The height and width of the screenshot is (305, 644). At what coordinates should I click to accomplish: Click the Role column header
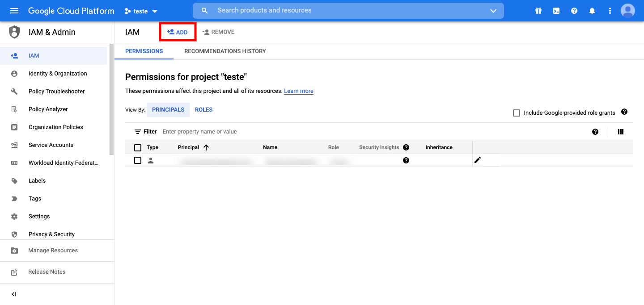334,147
